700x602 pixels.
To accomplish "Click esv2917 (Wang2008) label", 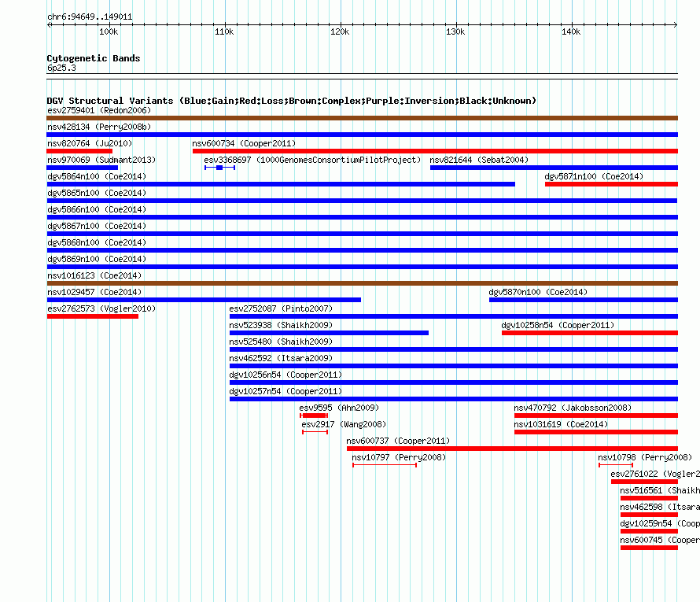I will 344,424.
